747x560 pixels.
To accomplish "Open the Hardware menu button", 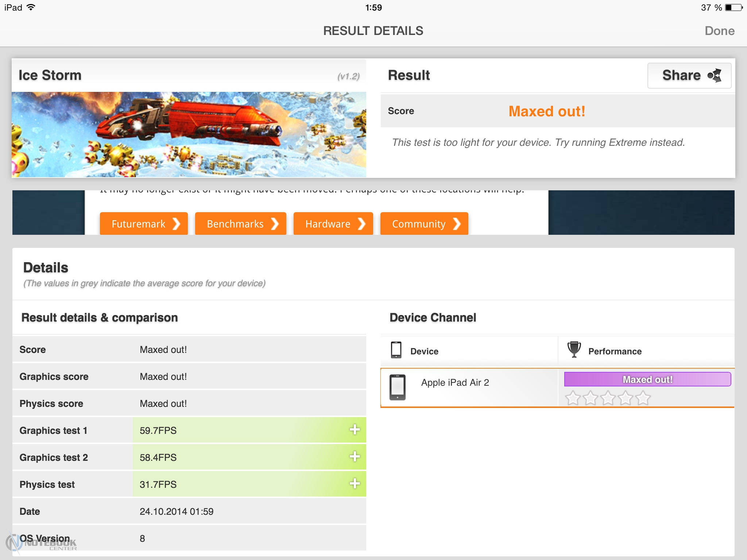I will (333, 223).
